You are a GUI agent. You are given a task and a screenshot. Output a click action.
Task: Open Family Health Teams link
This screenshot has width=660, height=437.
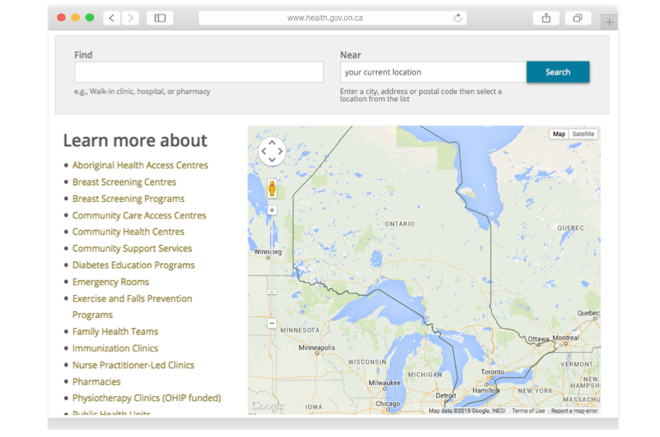point(115,331)
